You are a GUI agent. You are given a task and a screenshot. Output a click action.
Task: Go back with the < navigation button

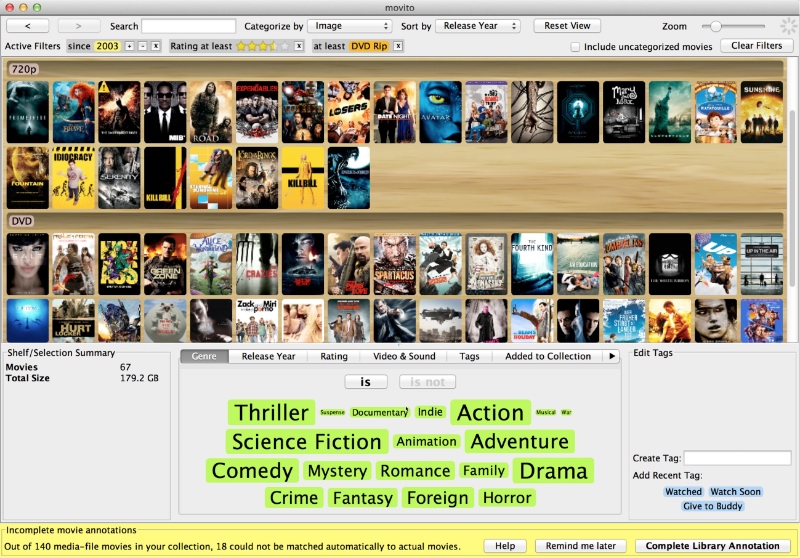pyautogui.click(x=28, y=26)
